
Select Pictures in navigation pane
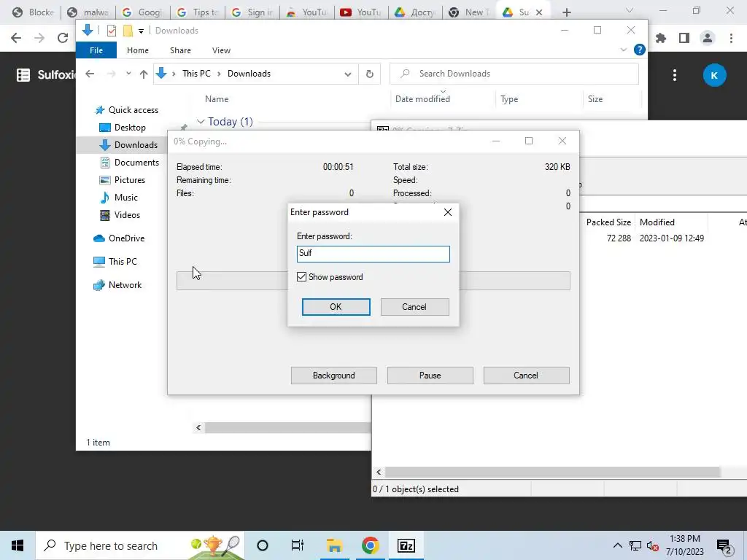pyautogui.click(x=130, y=180)
